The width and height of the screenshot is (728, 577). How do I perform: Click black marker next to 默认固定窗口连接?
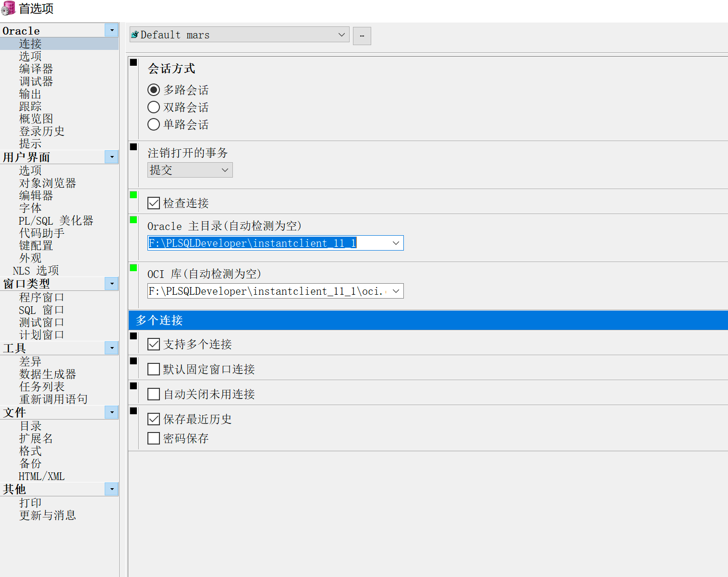point(133,361)
